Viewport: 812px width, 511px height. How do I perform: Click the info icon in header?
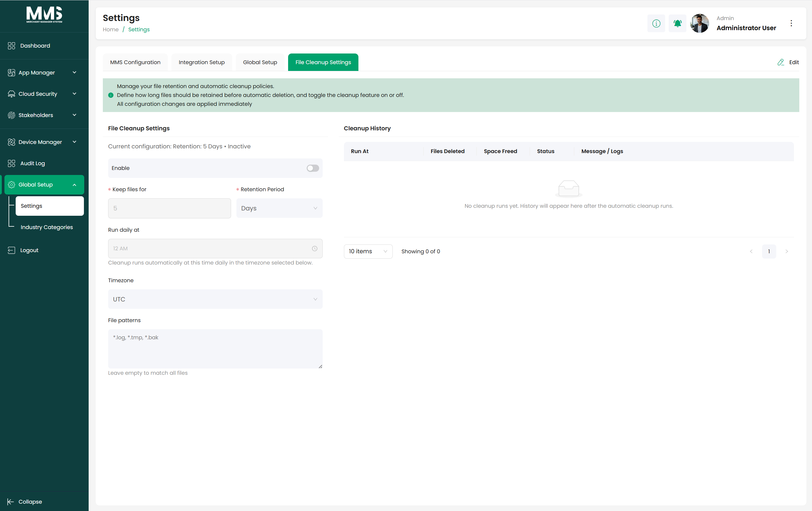pyautogui.click(x=656, y=23)
